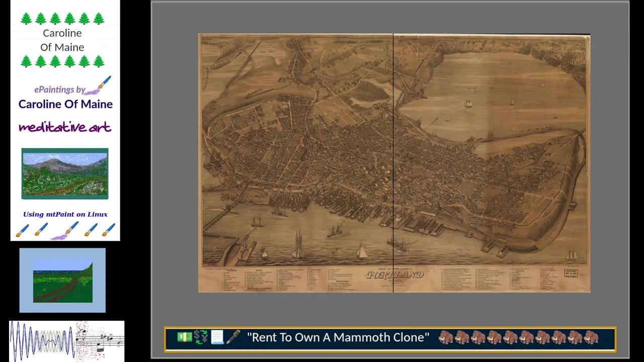Click the purple "meditative art" text

65,127
